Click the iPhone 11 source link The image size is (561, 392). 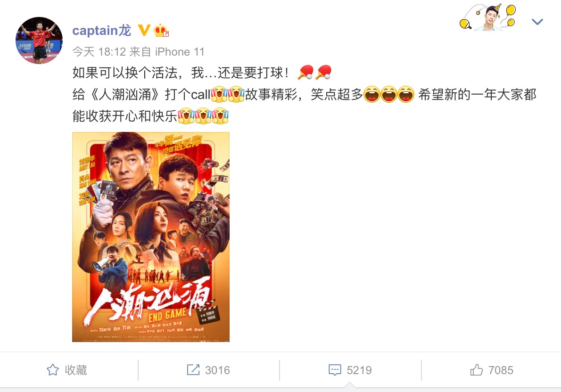coord(180,52)
